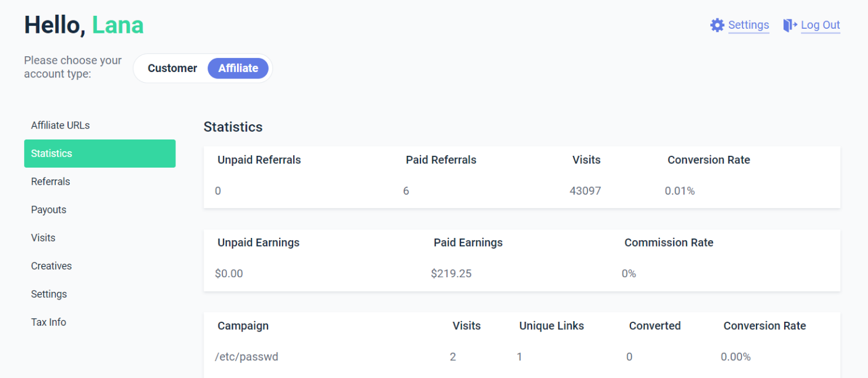Click the Converted column header
The image size is (868, 378).
655,326
